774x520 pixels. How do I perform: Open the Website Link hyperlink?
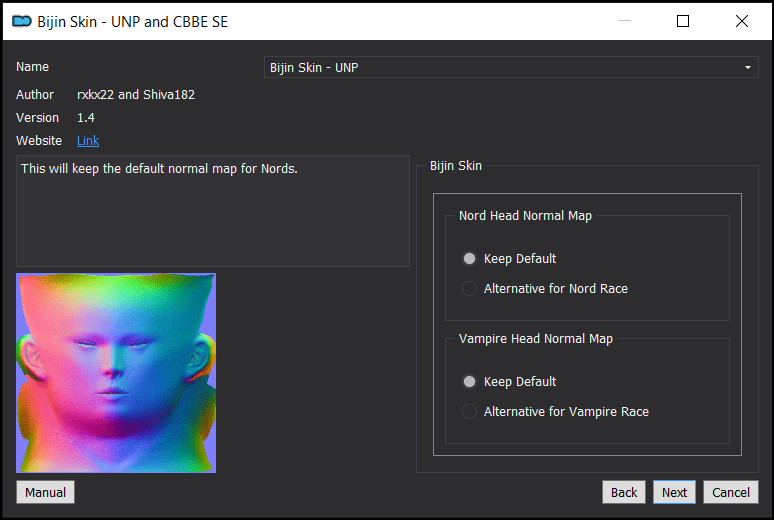point(88,141)
